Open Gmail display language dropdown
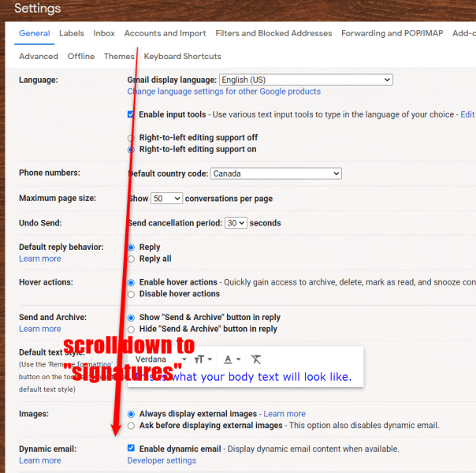 tap(305, 80)
